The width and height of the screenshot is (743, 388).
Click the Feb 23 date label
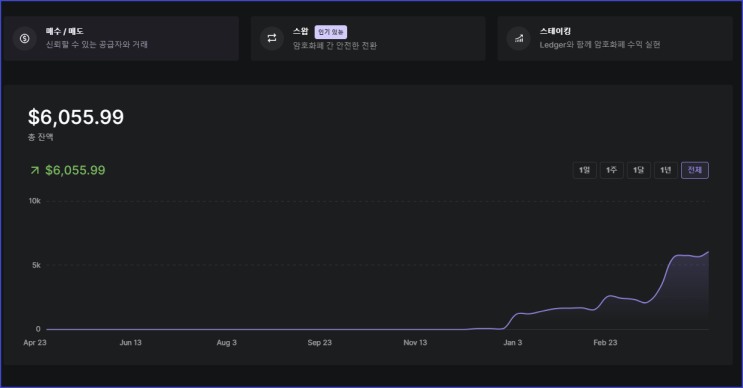coord(605,343)
